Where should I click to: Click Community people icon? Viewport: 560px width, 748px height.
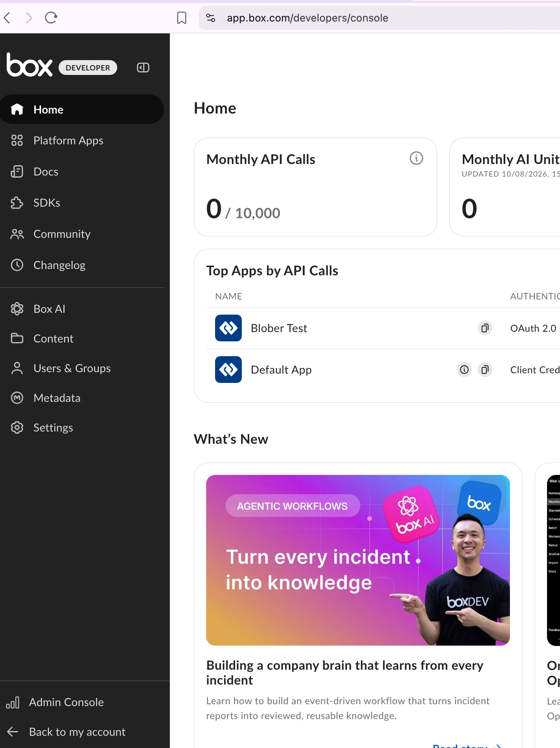click(17, 234)
